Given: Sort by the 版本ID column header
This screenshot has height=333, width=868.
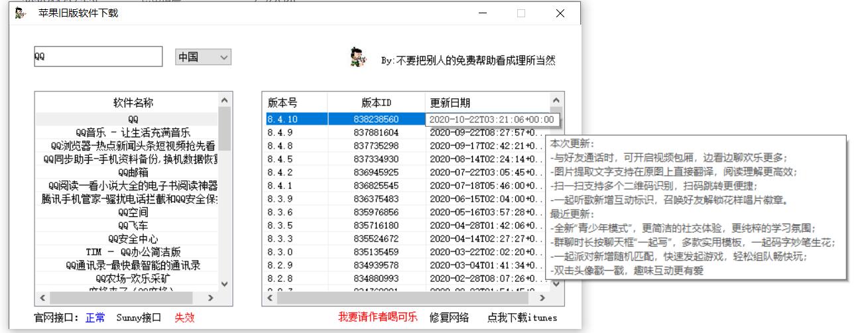Looking at the screenshot, I should (376, 103).
